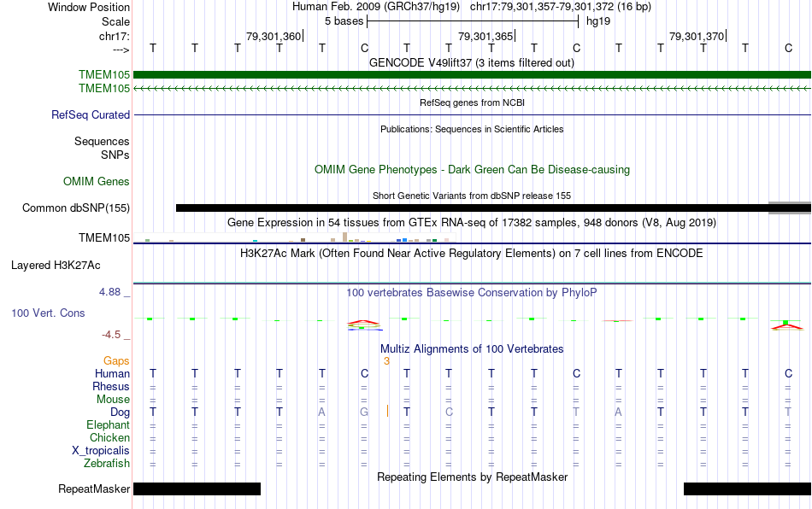The width and height of the screenshot is (812, 509).
Task: Click the GTEx TMEM105 expression bar chart
Action: [294, 237]
